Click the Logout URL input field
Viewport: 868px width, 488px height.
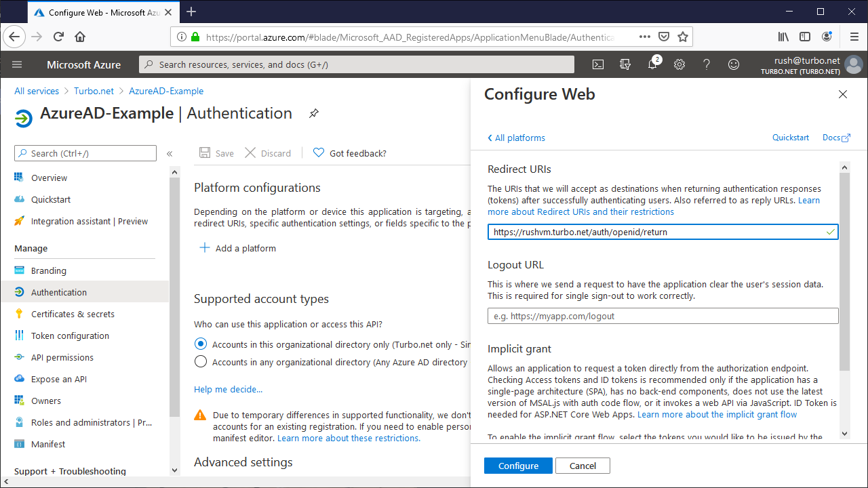663,315
